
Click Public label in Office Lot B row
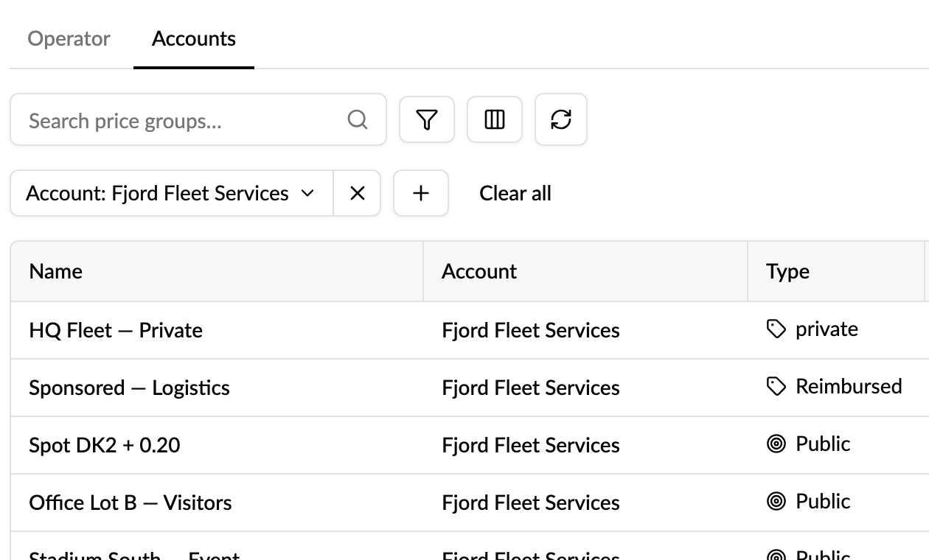[823, 501]
